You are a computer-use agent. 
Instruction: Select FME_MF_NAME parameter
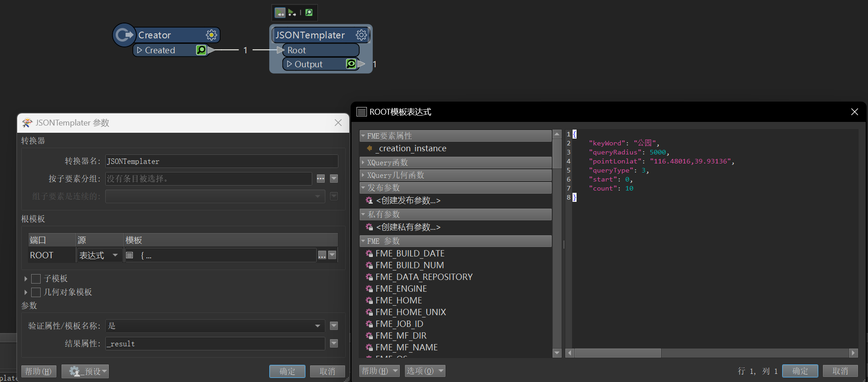(x=407, y=347)
